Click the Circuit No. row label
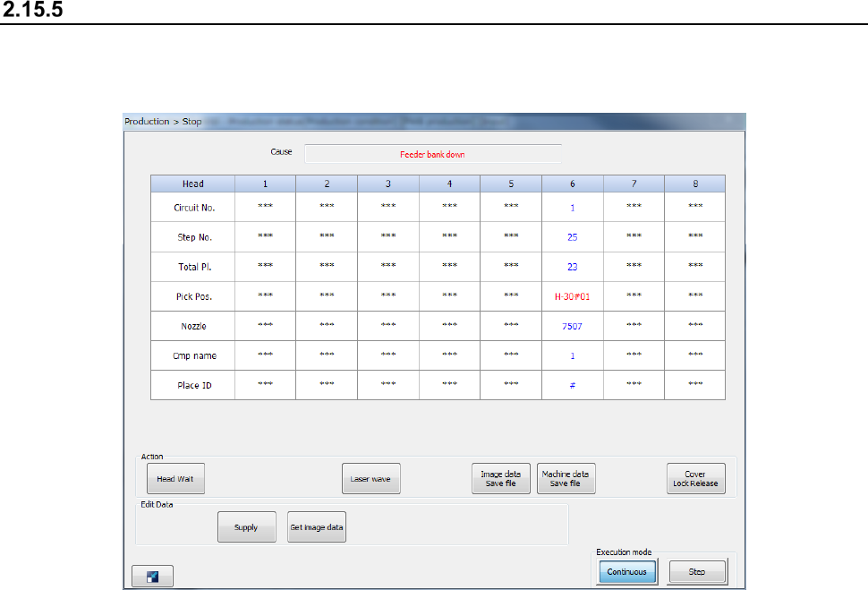868x590 pixels. tap(192, 208)
